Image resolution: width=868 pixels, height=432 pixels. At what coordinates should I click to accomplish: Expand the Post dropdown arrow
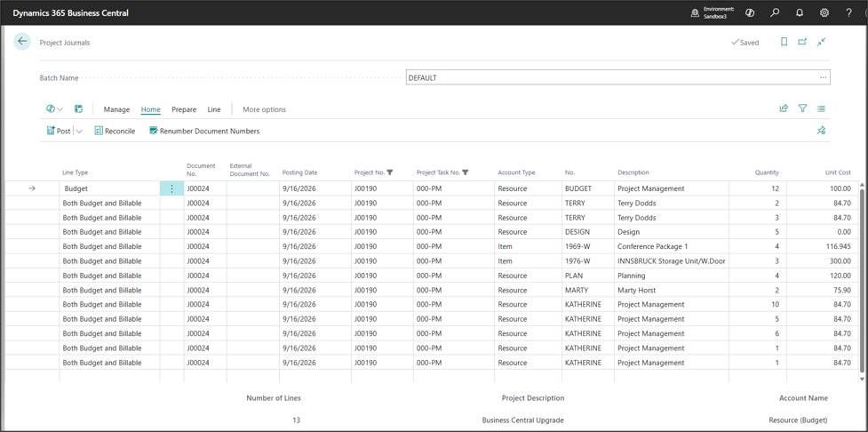[78, 132]
